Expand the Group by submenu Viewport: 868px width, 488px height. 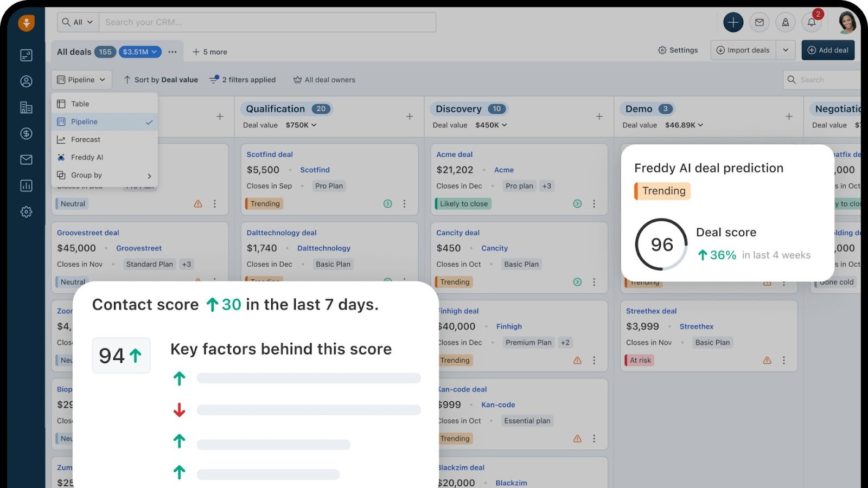86,175
